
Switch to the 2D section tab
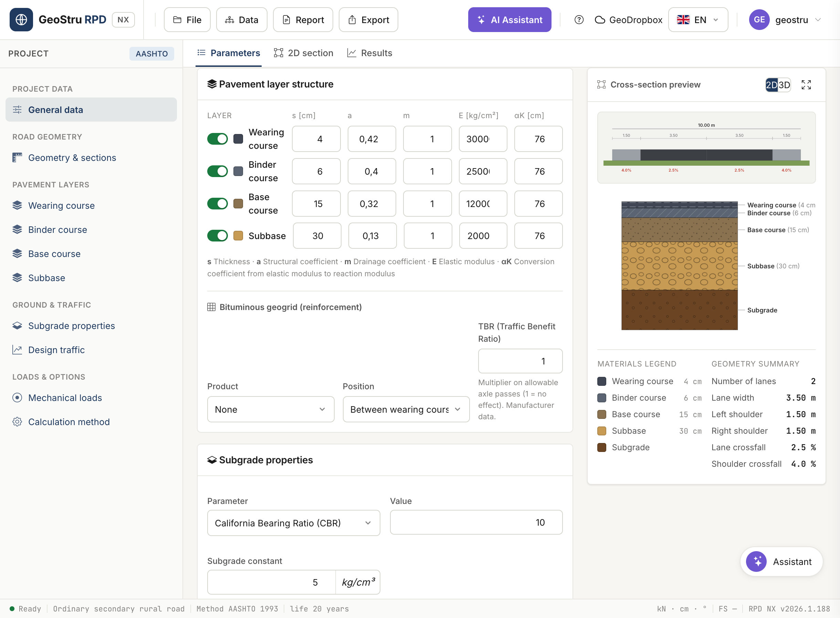(304, 53)
